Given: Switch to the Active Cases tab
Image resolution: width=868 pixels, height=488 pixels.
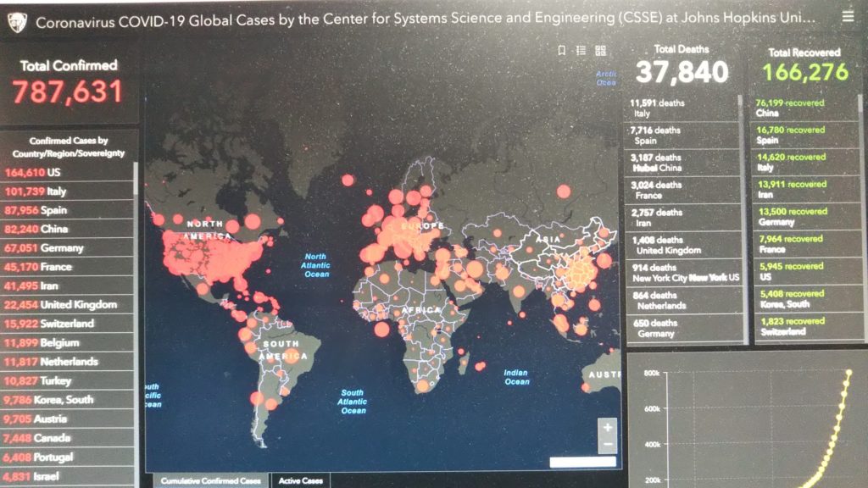Looking at the screenshot, I should 301,480.
